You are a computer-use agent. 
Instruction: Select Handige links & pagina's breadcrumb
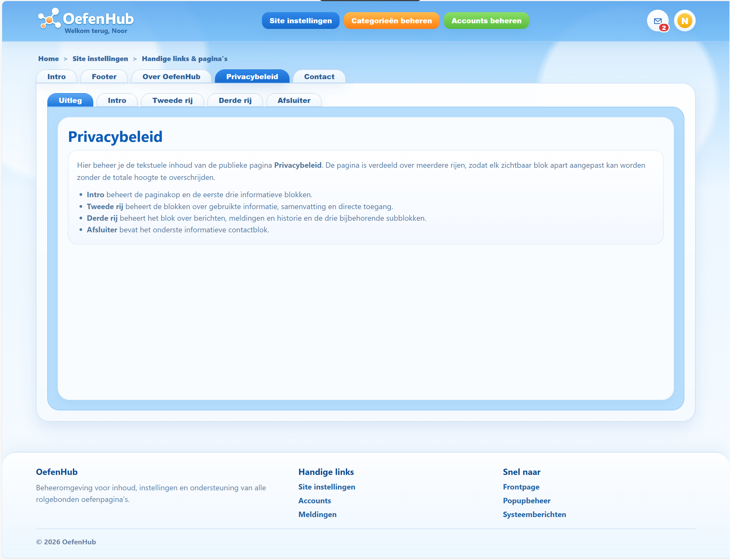(x=184, y=59)
